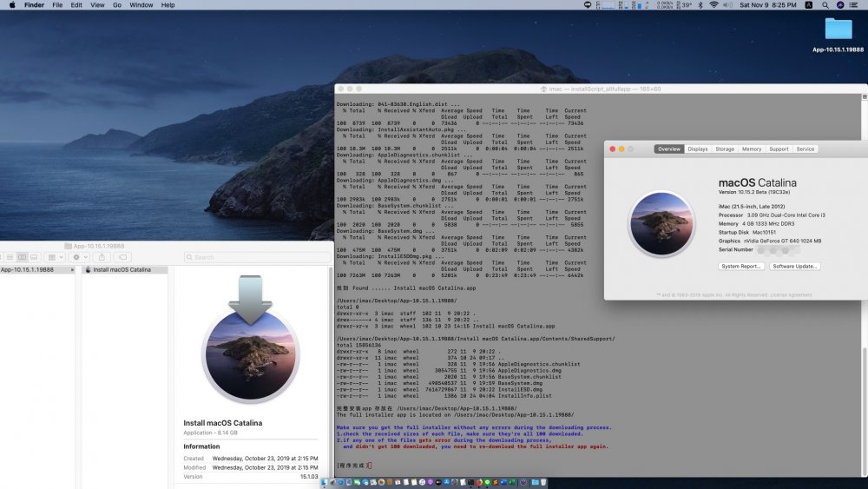Open Finder from the Dock
Screen dimensions: 868x489
pyautogui.click(x=324, y=482)
